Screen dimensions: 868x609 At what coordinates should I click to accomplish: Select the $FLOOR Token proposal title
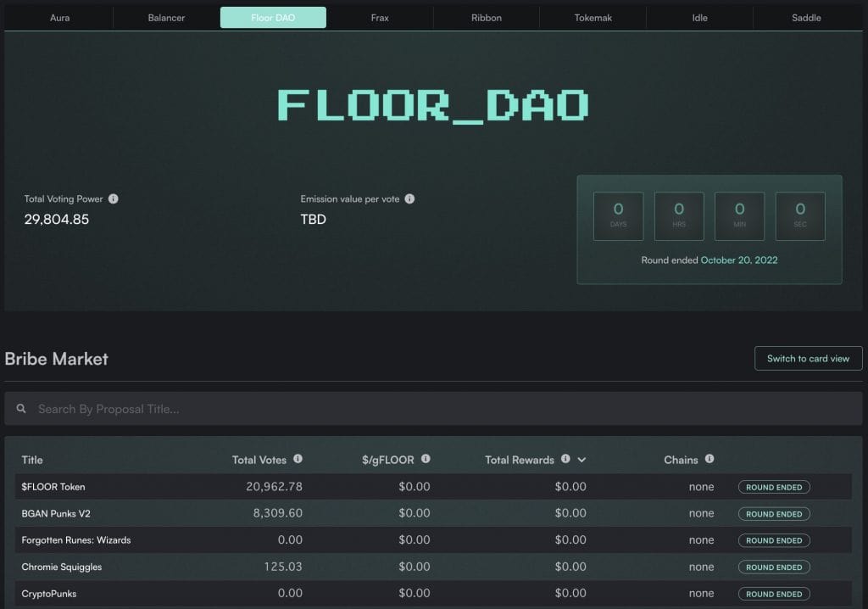53,487
